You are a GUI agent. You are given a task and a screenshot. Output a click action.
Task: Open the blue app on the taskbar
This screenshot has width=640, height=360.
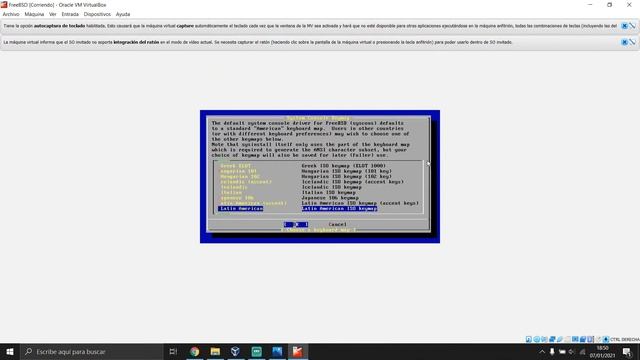[277, 351]
